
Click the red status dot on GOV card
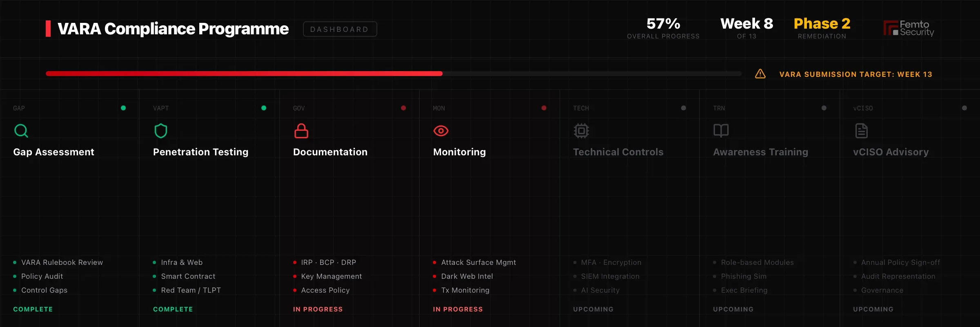403,108
